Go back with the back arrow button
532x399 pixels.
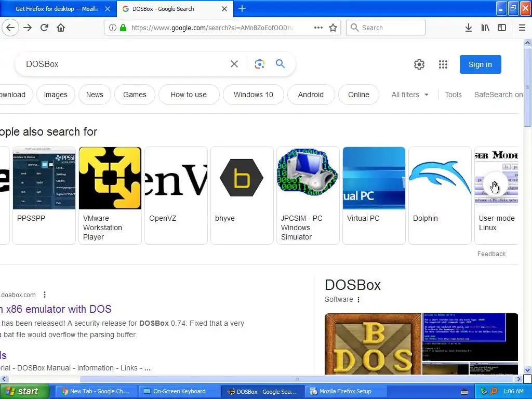[10, 28]
